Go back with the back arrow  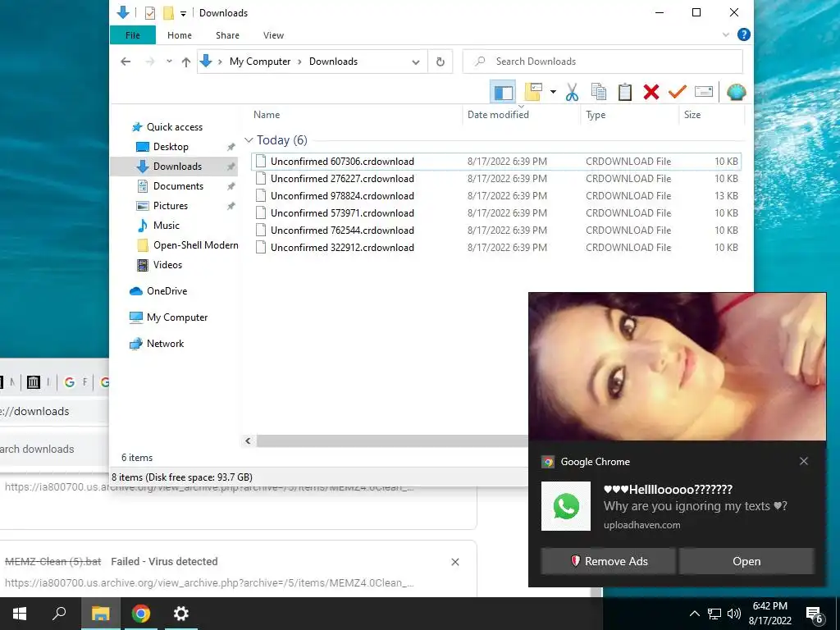pyautogui.click(x=126, y=62)
